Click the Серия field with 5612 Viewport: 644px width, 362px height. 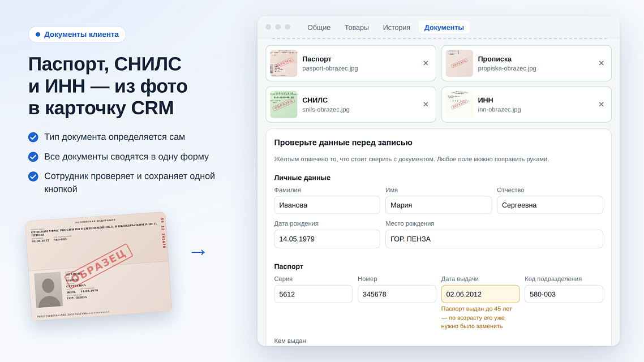coord(313,294)
